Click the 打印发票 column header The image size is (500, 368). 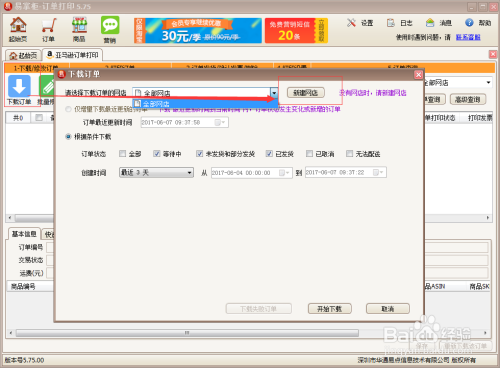pyautogui.click(x=479, y=118)
